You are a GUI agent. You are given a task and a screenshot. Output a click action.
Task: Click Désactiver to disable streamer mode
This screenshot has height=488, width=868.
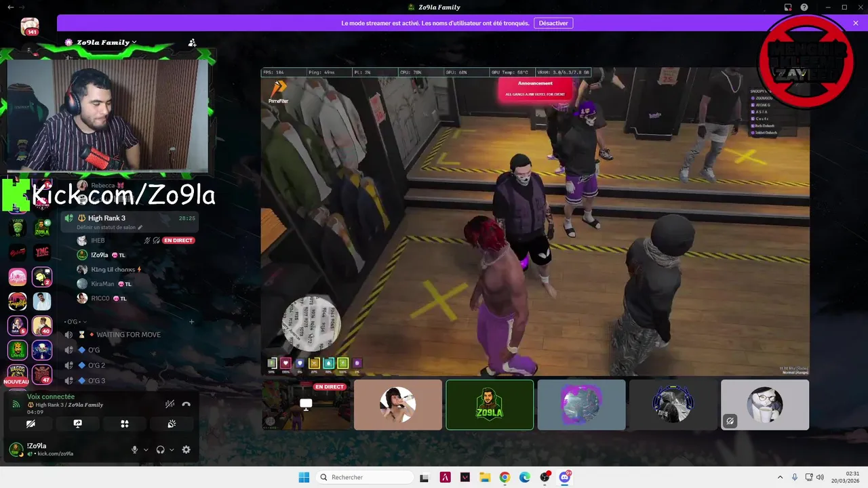tap(553, 23)
